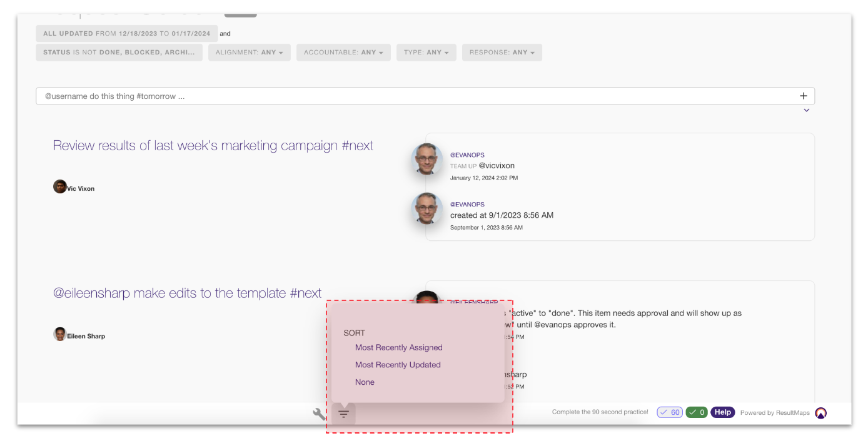Click Evanops avatar beside Team Up comment

tap(427, 160)
